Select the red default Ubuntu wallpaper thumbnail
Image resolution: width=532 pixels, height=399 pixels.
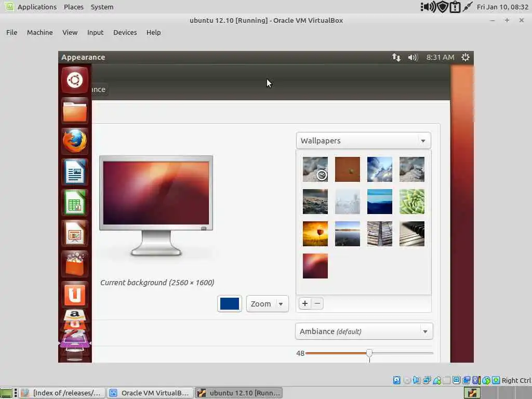(x=315, y=266)
